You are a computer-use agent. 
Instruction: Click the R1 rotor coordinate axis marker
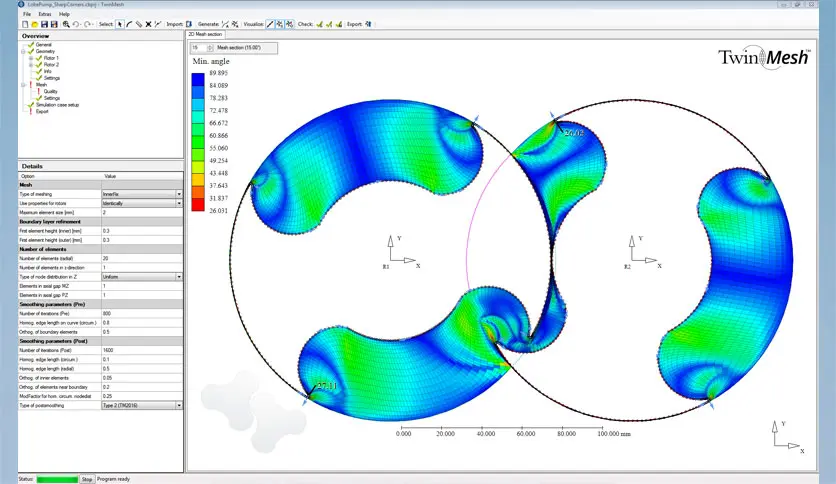[x=401, y=252]
